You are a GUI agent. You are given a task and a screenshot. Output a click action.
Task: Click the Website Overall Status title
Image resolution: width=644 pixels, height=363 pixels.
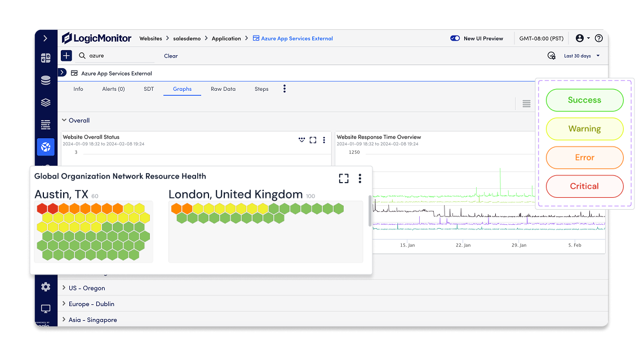coord(91,137)
